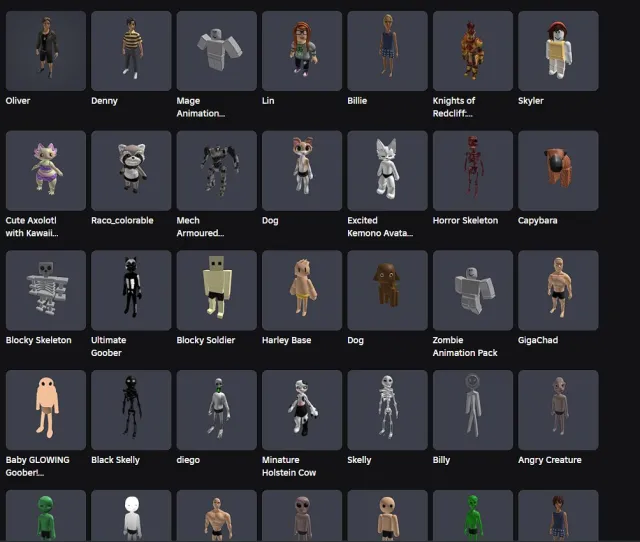Click the 'Baby GLOWING Goober!...' label text
The image size is (640, 542).
pyautogui.click(x=38, y=466)
